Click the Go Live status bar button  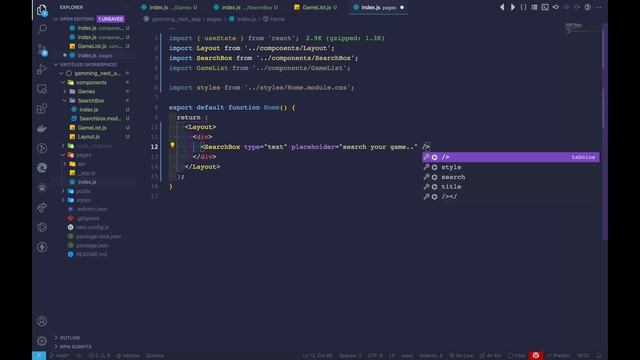click(x=462, y=356)
